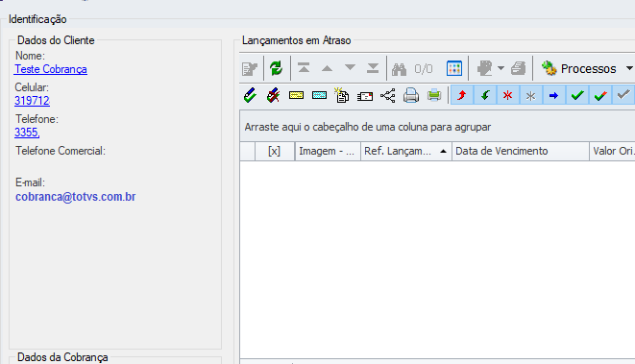Toggle the green checkmark filter
This screenshot has height=364, width=635.
point(577,95)
